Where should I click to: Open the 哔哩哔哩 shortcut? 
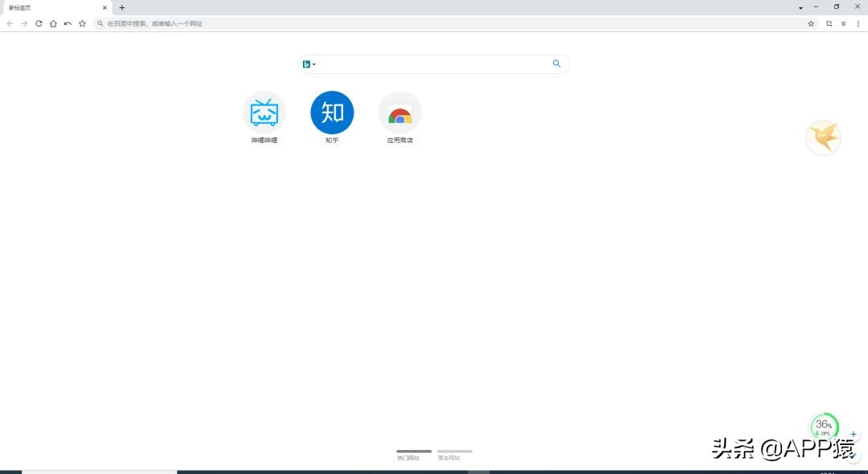click(x=264, y=117)
